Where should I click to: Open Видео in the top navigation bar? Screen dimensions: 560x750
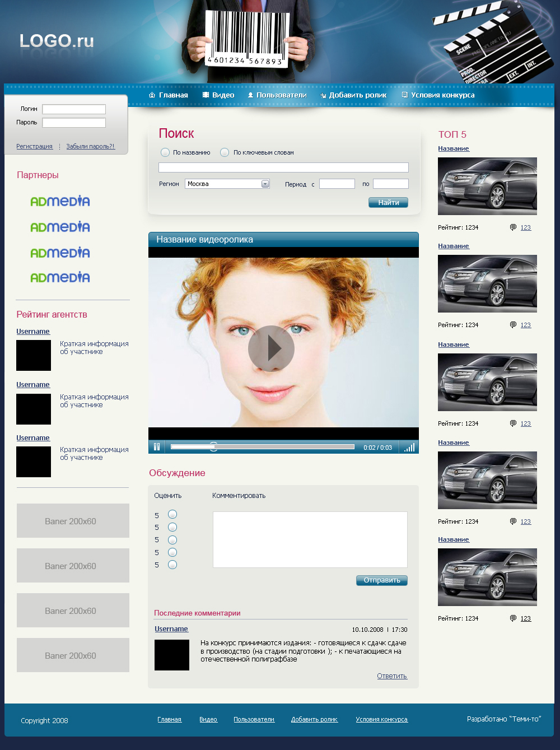pos(223,95)
